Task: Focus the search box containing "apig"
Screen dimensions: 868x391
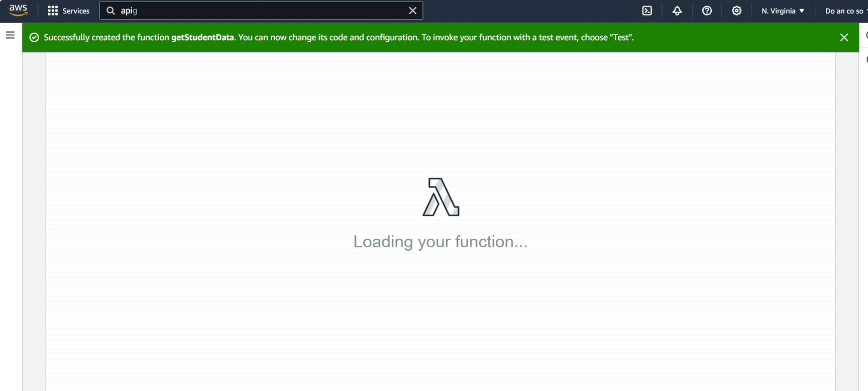Action: (x=261, y=11)
